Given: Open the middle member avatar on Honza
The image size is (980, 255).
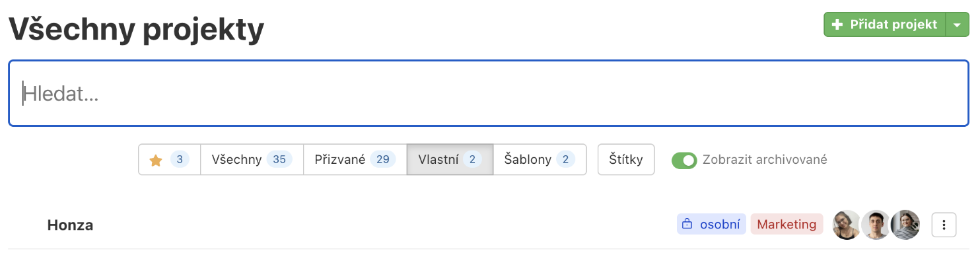Looking at the screenshot, I should 876,225.
